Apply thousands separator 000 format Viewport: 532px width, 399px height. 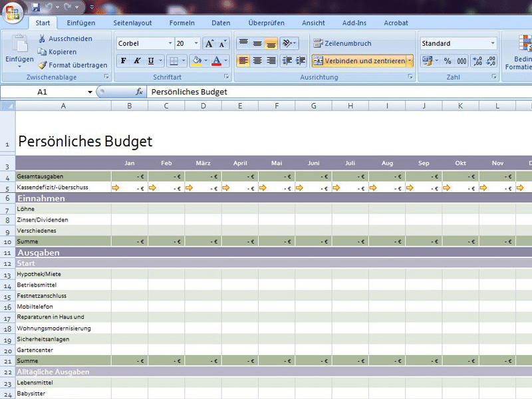click(462, 61)
